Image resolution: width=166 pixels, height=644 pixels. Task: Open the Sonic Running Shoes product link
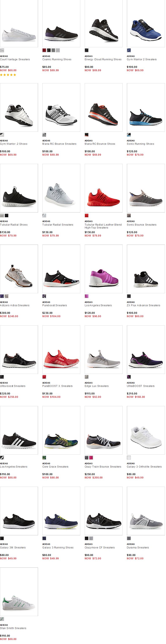click(x=141, y=144)
